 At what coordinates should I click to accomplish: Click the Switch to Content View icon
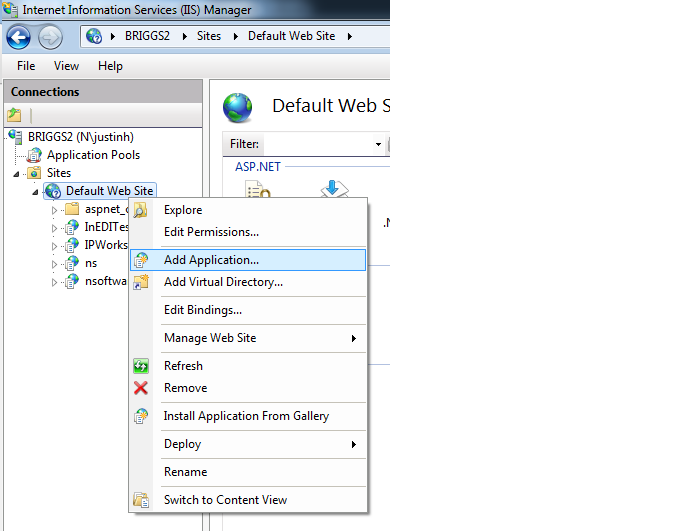pyautogui.click(x=141, y=500)
